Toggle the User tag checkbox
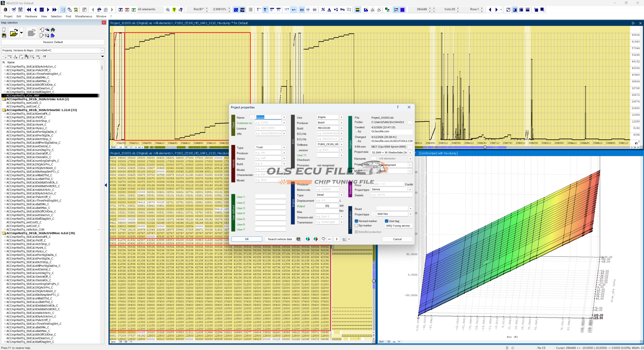The width and height of the screenshot is (644, 350). (x=387, y=221)
